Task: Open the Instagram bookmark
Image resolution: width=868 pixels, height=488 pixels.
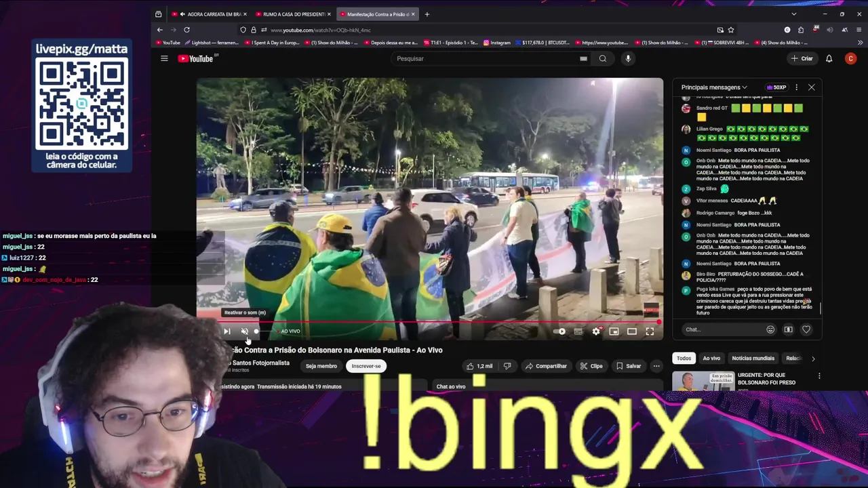Action: 496,43
